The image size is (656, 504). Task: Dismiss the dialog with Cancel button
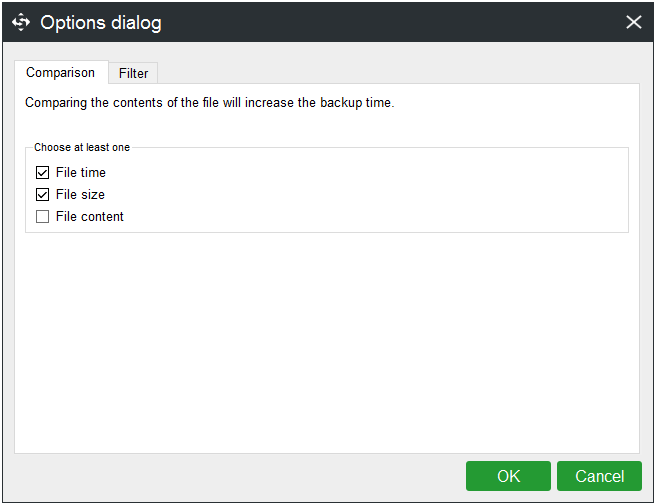coord(600,476)
